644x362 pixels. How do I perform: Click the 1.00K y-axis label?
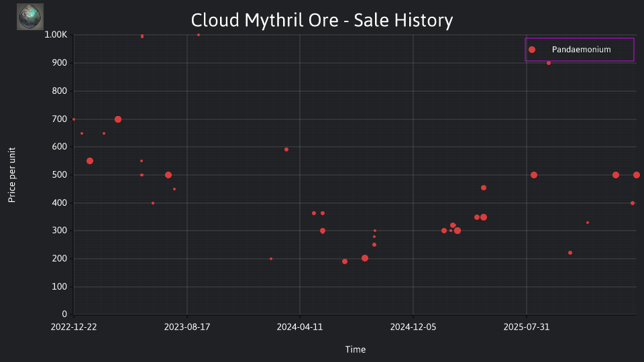[x=56, y=35]
